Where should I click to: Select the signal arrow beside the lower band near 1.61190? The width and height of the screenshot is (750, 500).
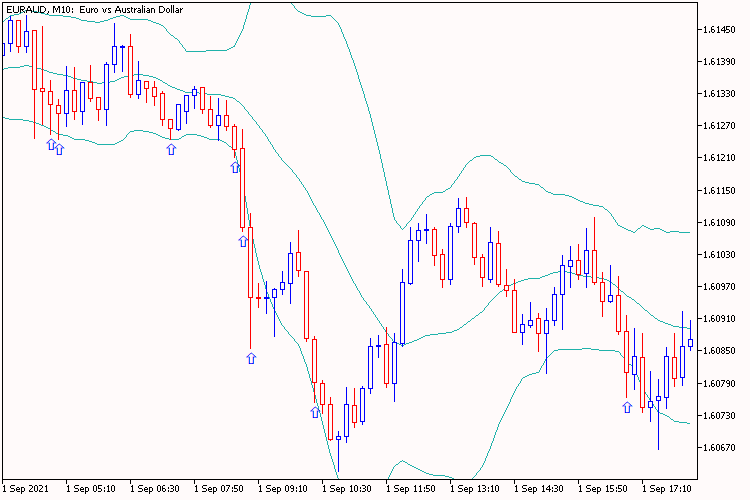(235, 167)
